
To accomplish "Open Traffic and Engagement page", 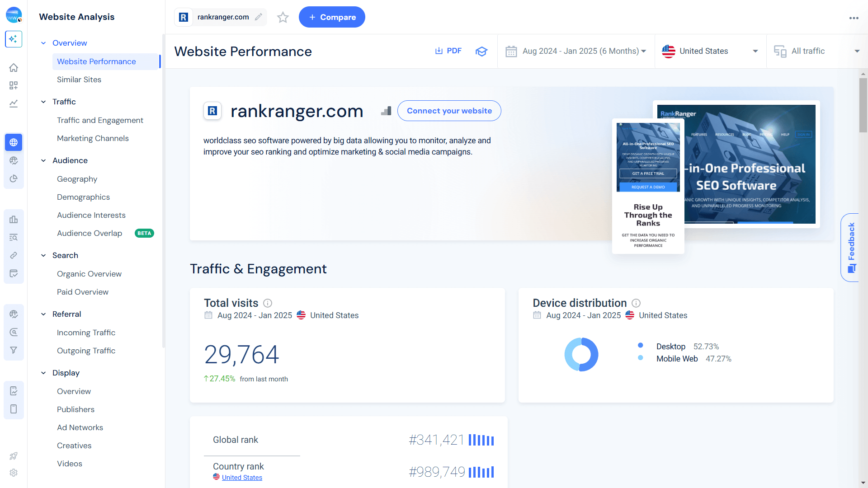I will (100, 120).
